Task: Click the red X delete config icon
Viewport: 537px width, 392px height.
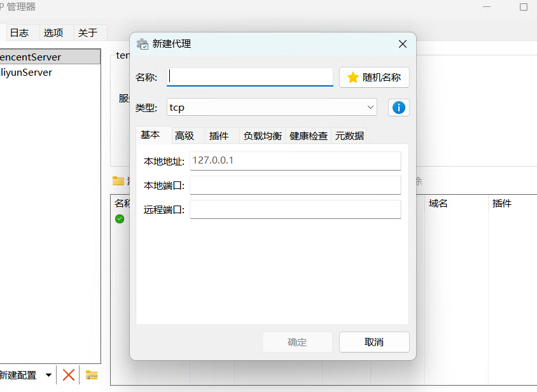Action: [69, 375]
